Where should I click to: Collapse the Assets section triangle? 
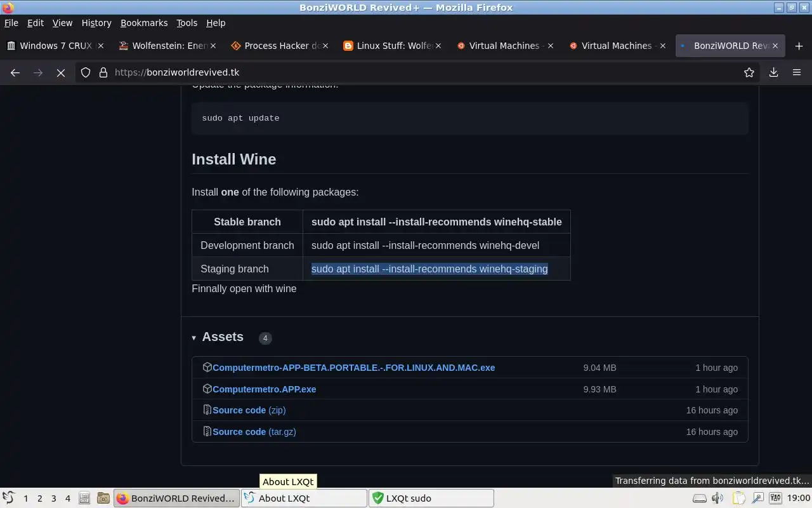pyautogui.click(x=193, y=338)
